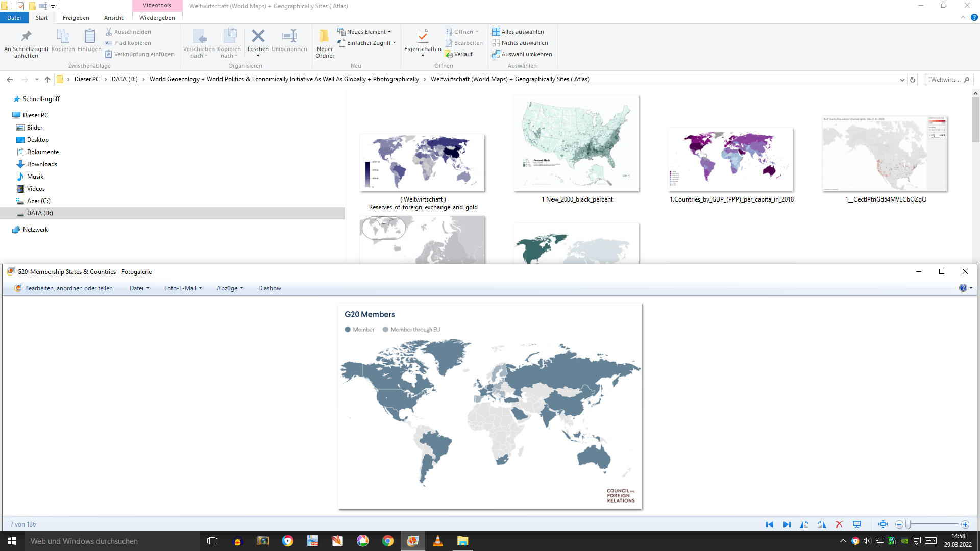Viewport: 980px width, 551px height.
Task: Open Task View from the taskbar
Action: (212, 541)
